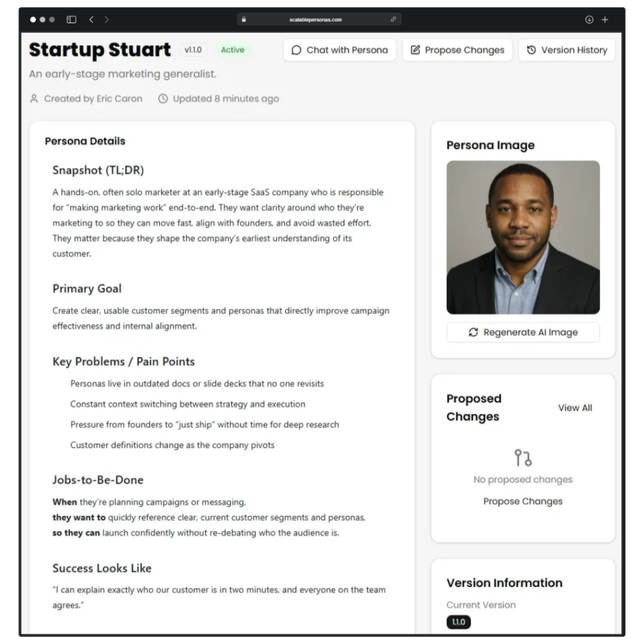Click the git branch icon in Proposed Changes

[x=523, y=457]
